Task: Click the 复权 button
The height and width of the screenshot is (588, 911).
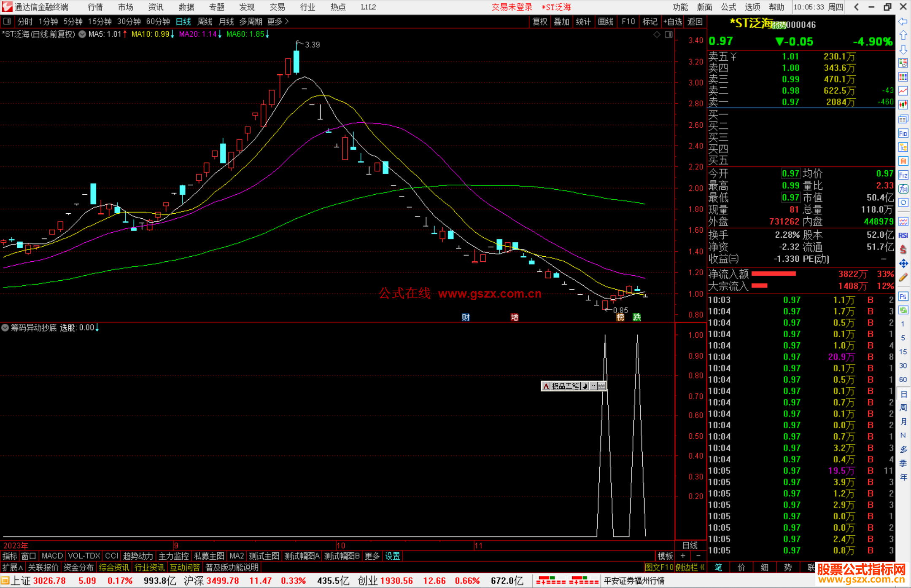Action: tap(539, 21)
